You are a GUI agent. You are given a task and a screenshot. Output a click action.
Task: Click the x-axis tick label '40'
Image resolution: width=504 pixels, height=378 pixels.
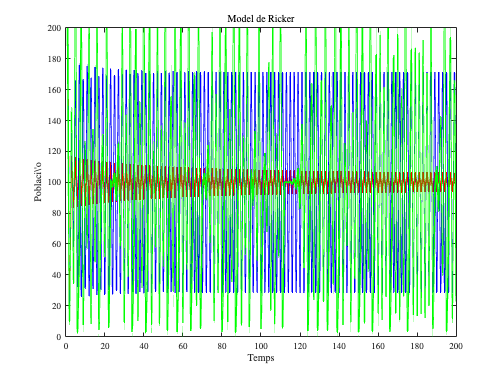(x=144, y=346)
